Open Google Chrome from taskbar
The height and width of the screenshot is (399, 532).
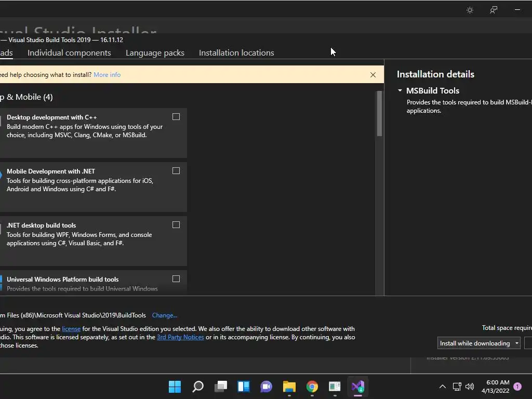312,387
